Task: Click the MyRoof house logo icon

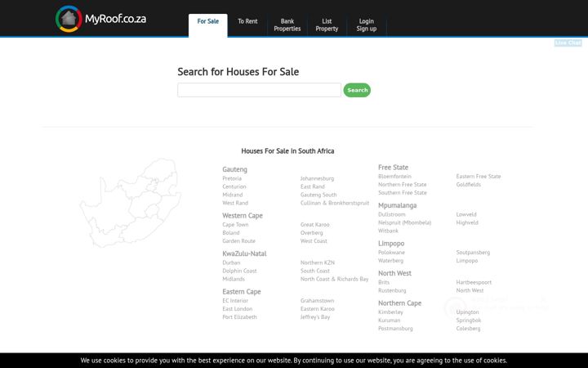Action: [69, 18]
